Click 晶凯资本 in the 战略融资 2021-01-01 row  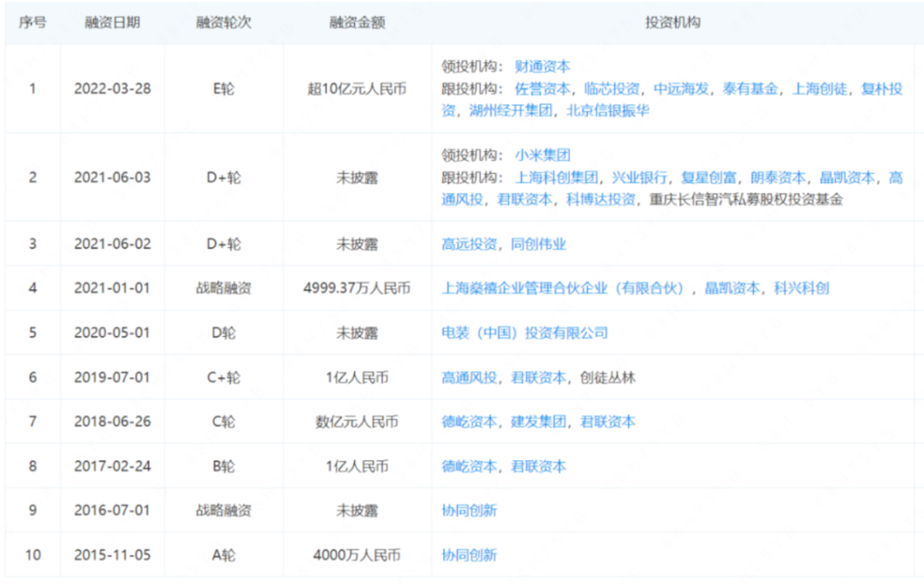coord(732,288)
